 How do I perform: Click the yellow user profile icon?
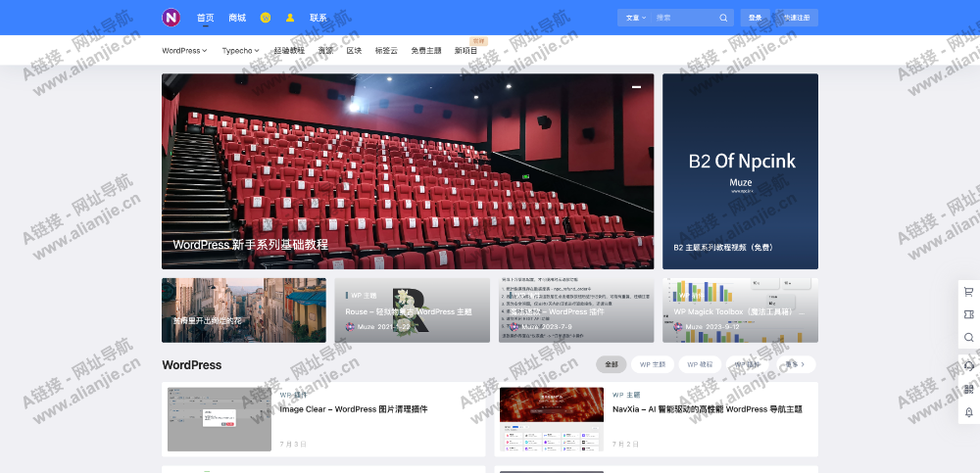[x=290, y=18]
